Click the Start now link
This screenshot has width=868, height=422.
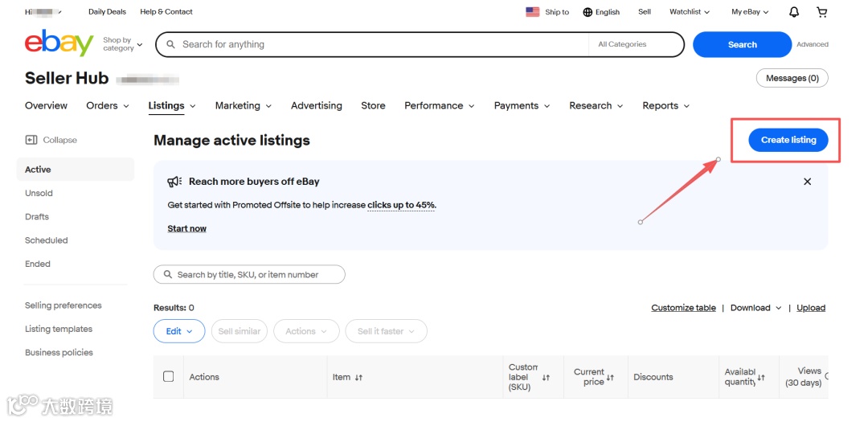pos(186,229)
